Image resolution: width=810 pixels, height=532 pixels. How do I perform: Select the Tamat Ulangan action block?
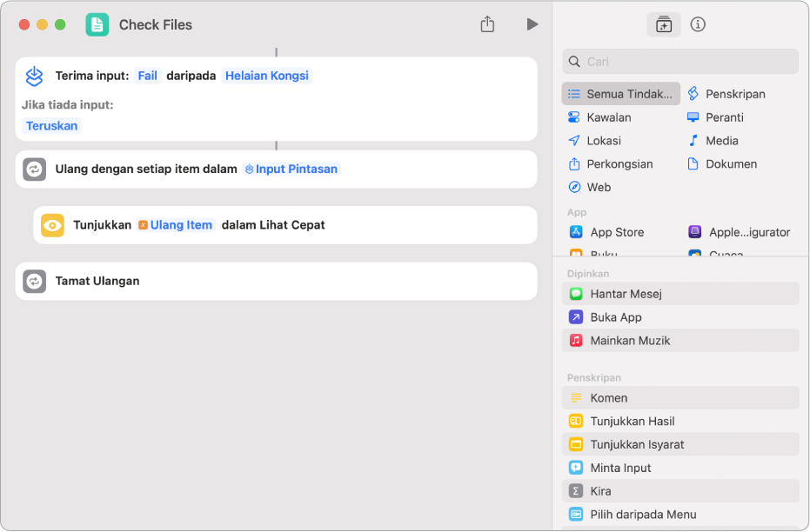[277, 282]
